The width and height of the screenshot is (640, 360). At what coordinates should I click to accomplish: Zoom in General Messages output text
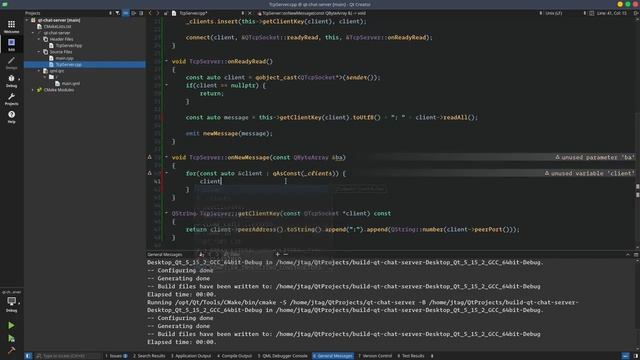point(278,254)
